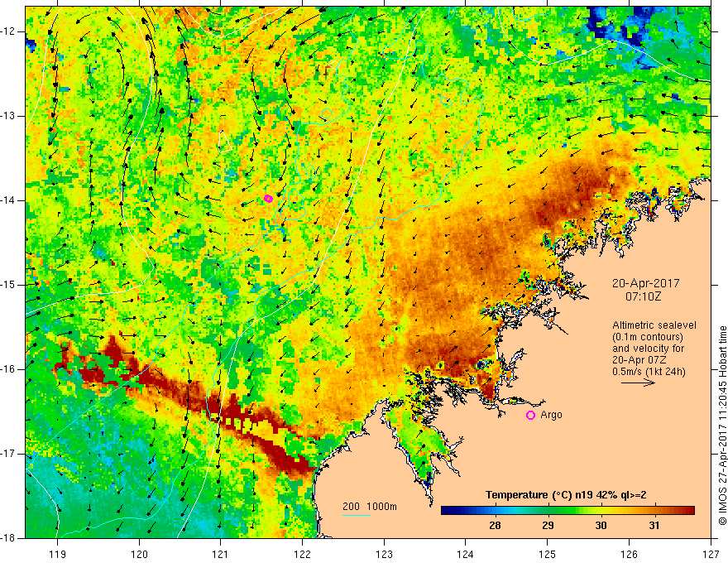Click the '-13' latitude axis label

coord(7,116)
